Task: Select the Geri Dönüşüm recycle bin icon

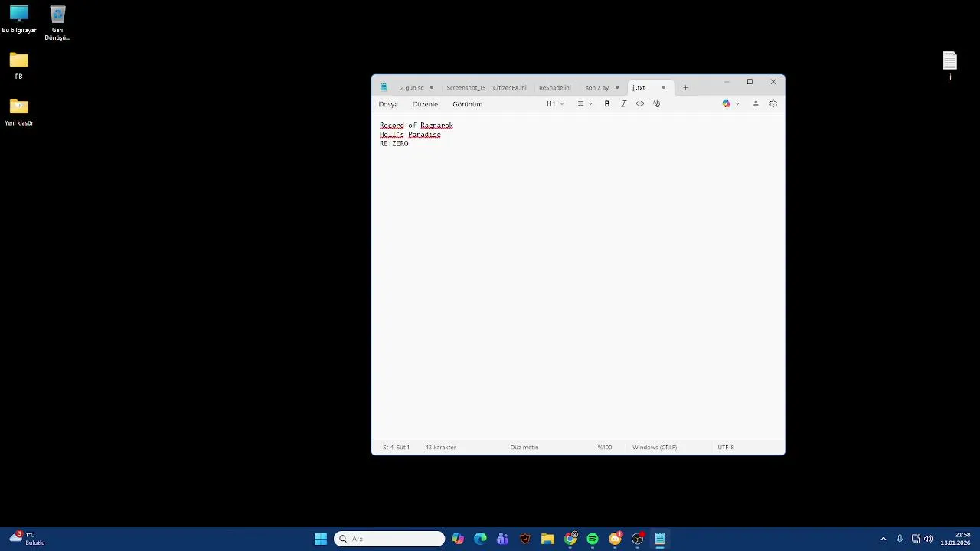Action: [x=57, y=23]
